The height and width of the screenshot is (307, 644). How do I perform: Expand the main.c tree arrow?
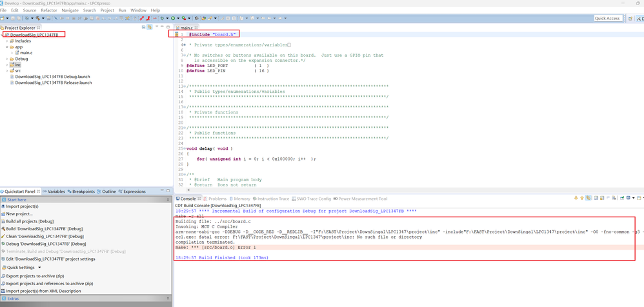12,53
